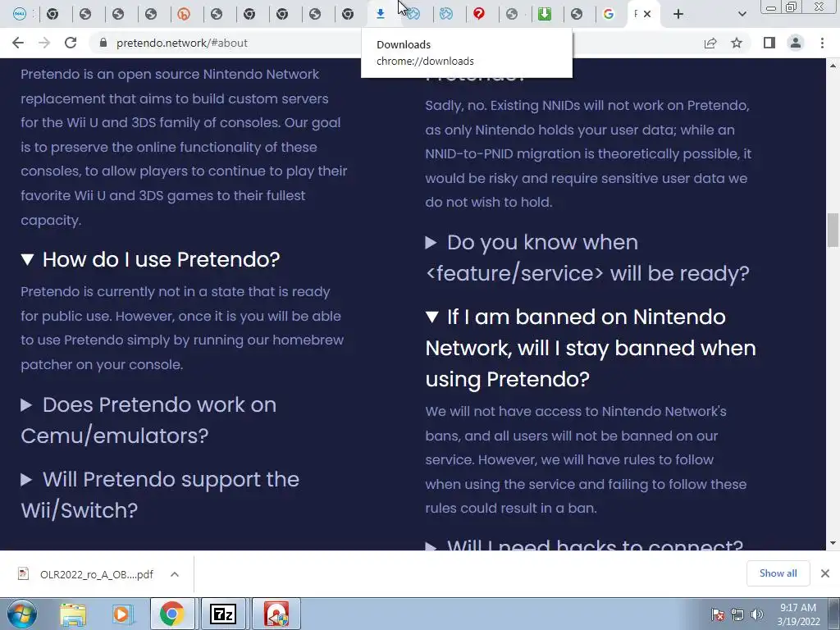
Task: Switch to the Dell tab
Action: click(x=20, y=14)
